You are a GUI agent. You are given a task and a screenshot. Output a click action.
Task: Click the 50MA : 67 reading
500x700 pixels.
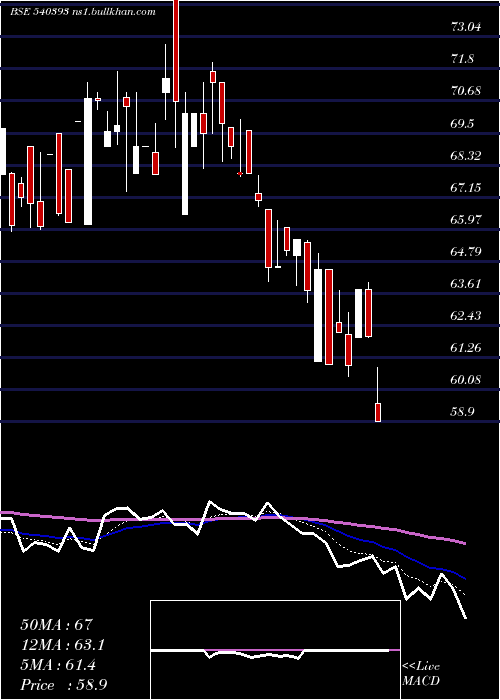point(56,625)
